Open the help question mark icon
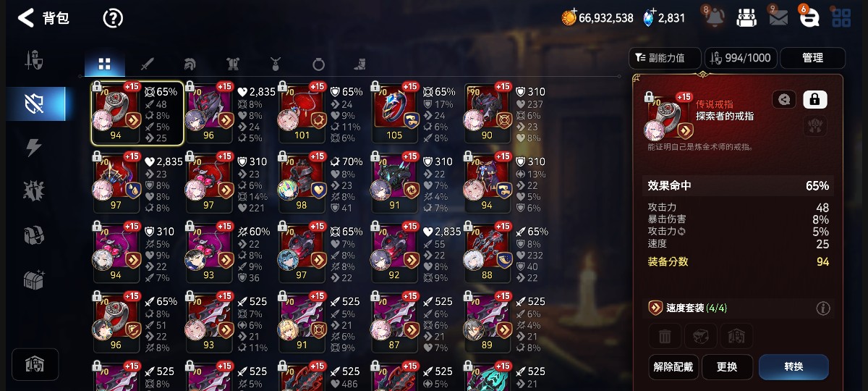The height and width of the screenshot is (391, 868). pyautogui.click(x=113, y=18)
